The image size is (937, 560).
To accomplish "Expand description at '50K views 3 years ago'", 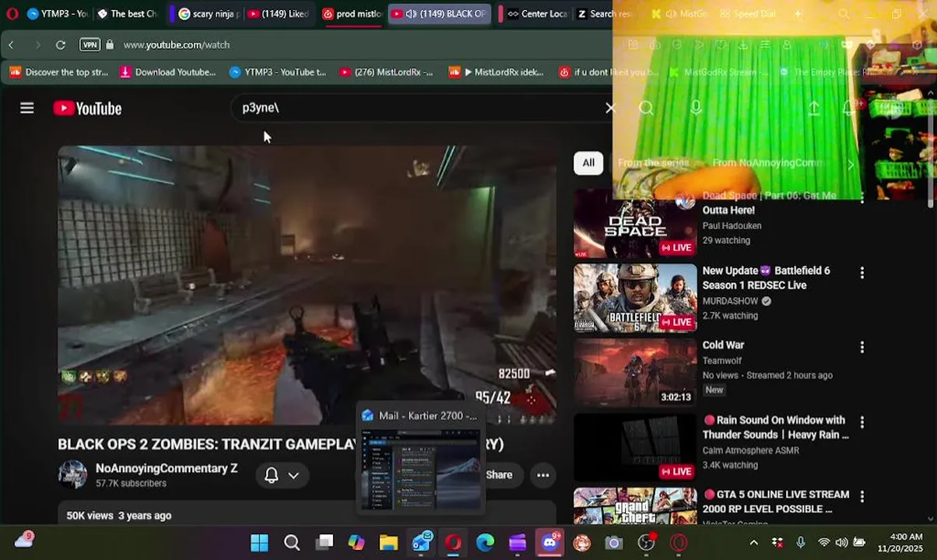I will (119, 516).
